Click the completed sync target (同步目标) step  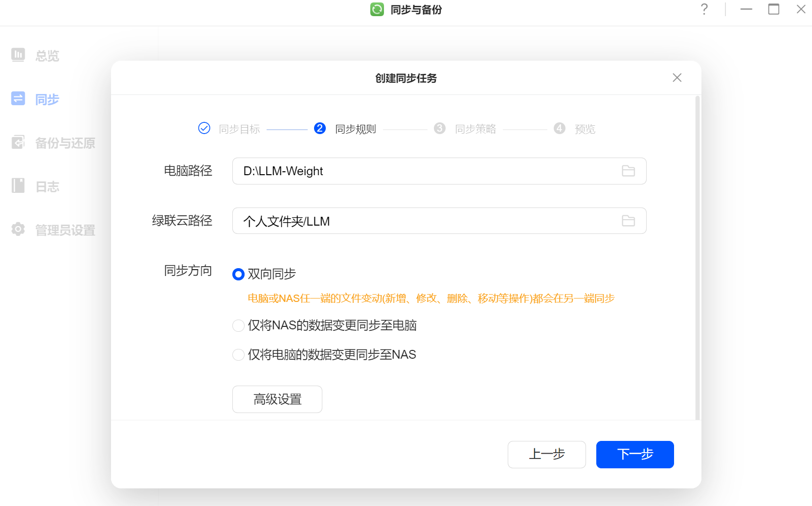pyautogui.click(x=239, y=129)
